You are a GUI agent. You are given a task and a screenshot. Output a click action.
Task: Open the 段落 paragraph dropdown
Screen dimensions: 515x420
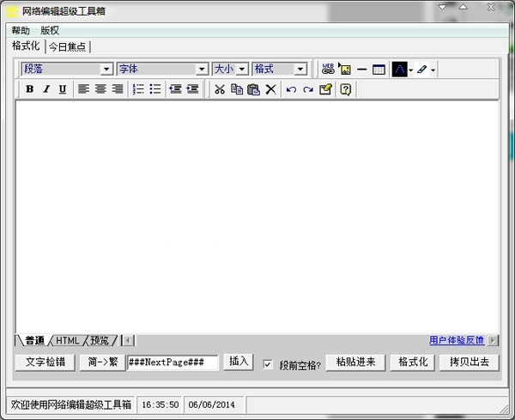(67, 69)
